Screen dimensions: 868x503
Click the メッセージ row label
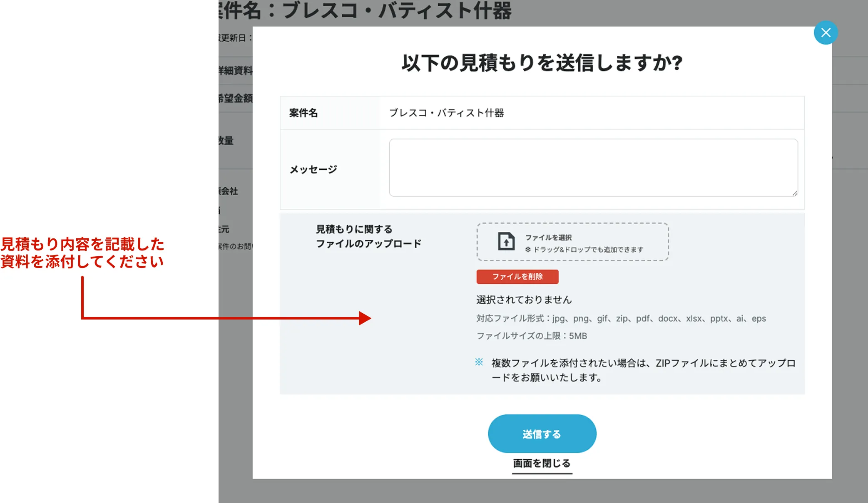pyautogui.click(x=313, y=169)
